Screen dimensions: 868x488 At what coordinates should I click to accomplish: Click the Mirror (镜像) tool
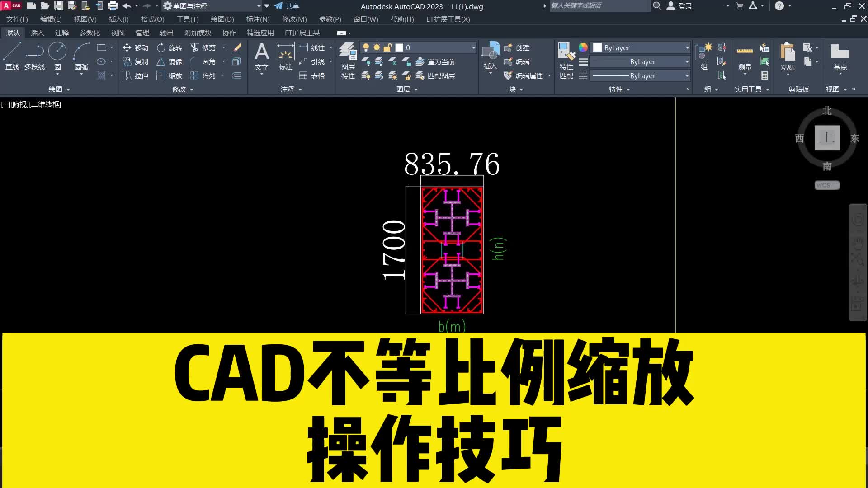click(170, 61)
